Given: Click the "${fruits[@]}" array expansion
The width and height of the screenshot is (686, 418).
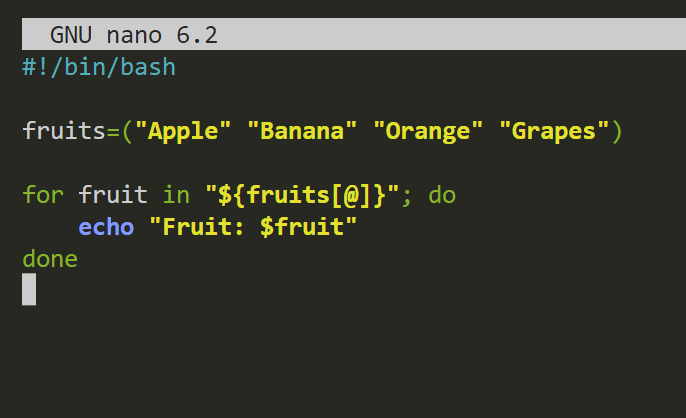Looking at the screenshot, I should (x=302, y=195).
